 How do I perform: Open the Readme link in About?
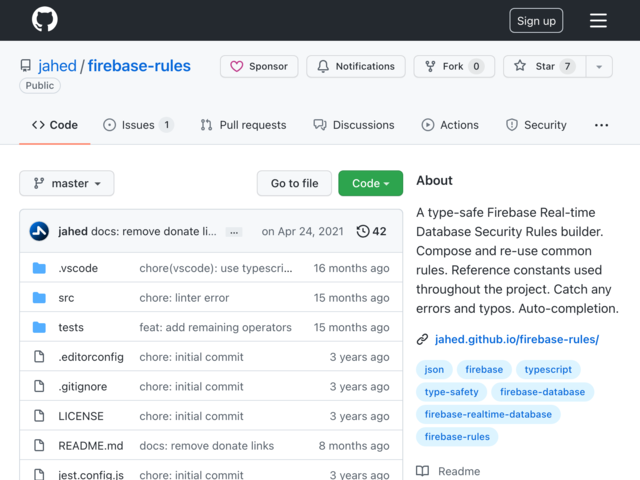coord(448,471)
